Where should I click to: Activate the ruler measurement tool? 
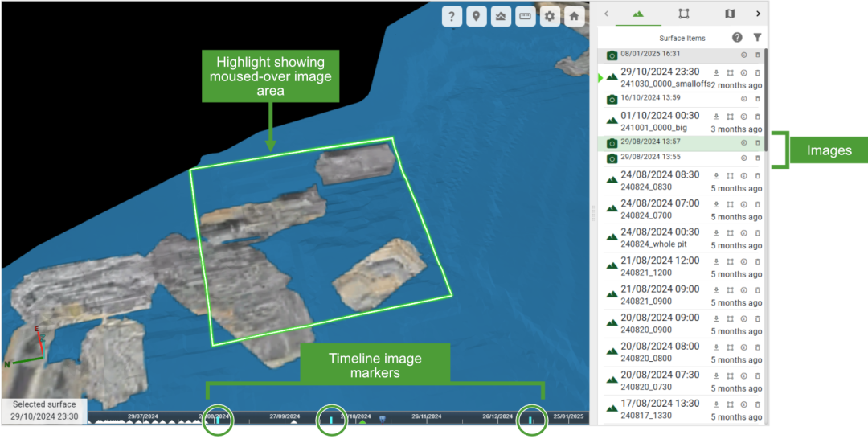[x=525, y=17]
